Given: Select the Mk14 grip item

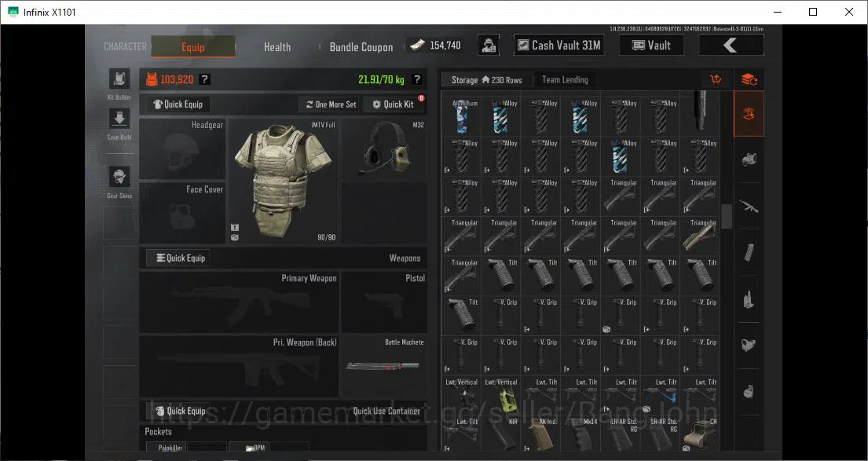Looking at the screenshot, I should coord(580,434).
